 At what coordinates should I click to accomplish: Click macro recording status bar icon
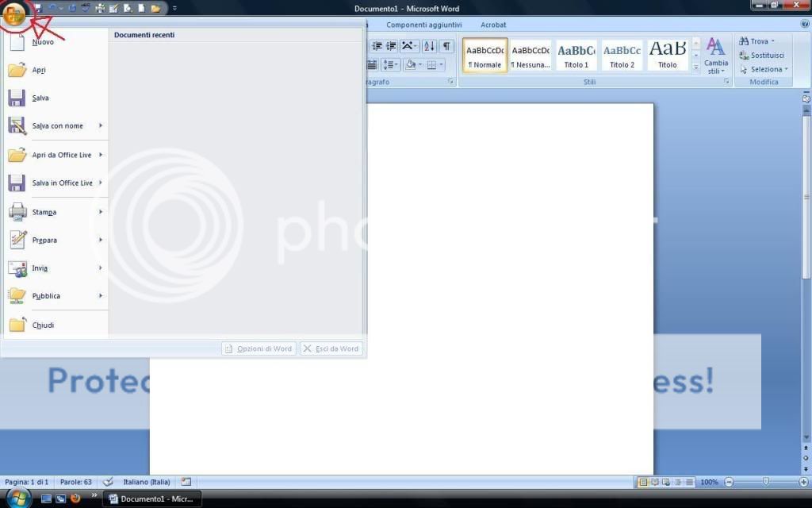186,482
